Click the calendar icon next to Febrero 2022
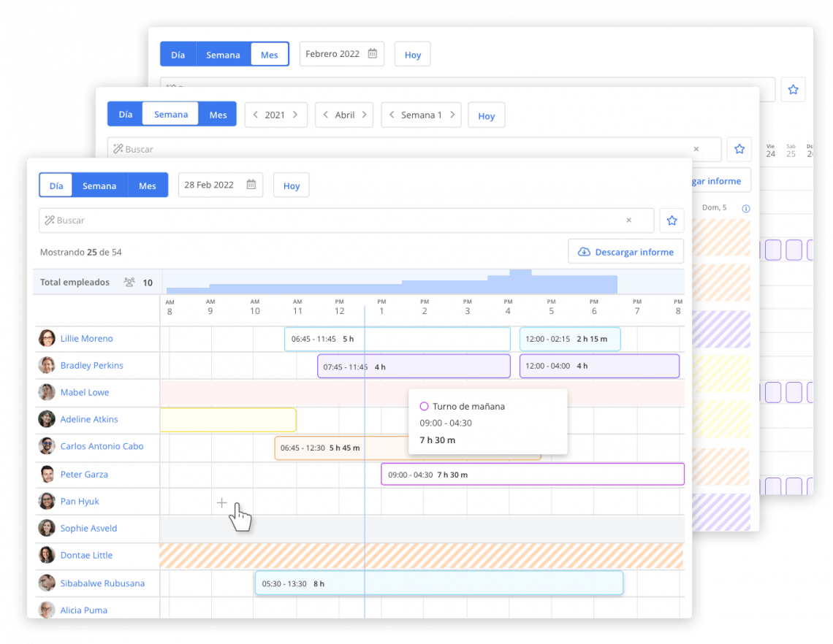The image size is (833, 644). tap(373, 54)
